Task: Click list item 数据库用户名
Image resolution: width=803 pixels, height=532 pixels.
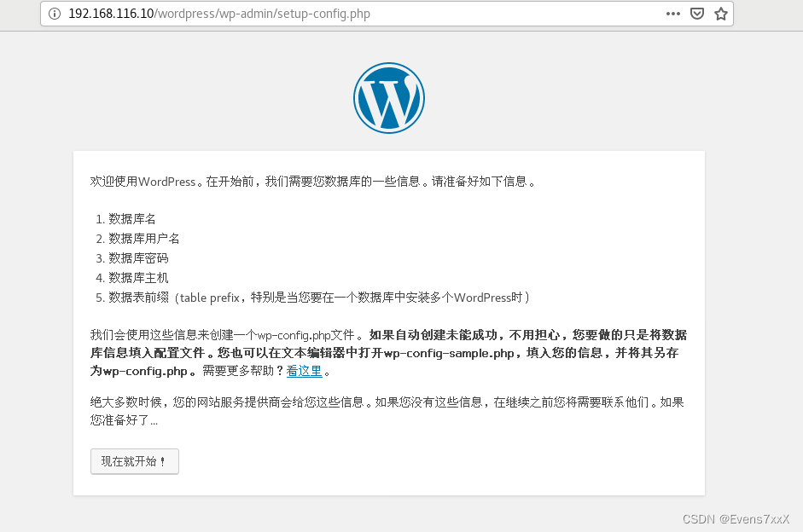Action: click(144, 239)
